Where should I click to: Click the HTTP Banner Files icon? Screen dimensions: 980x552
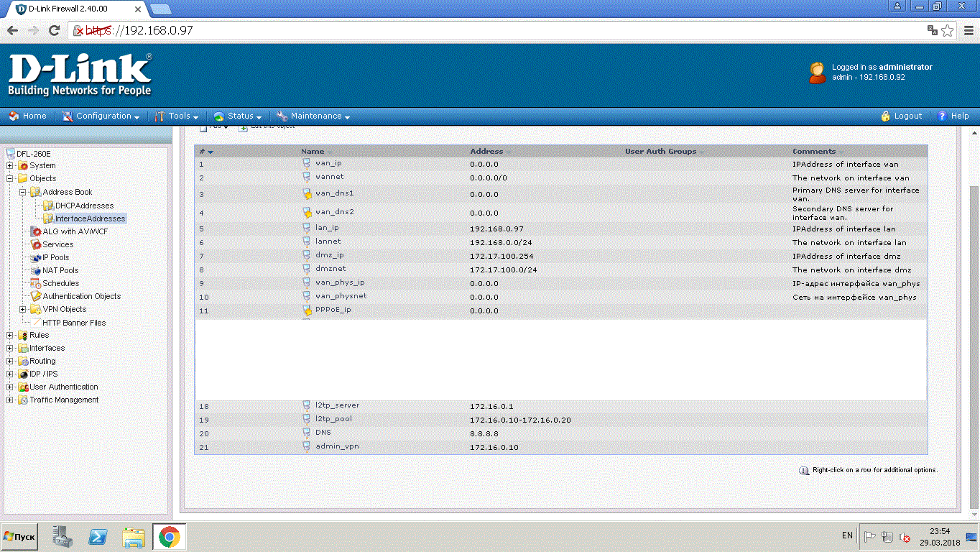(x=36, y=323)
